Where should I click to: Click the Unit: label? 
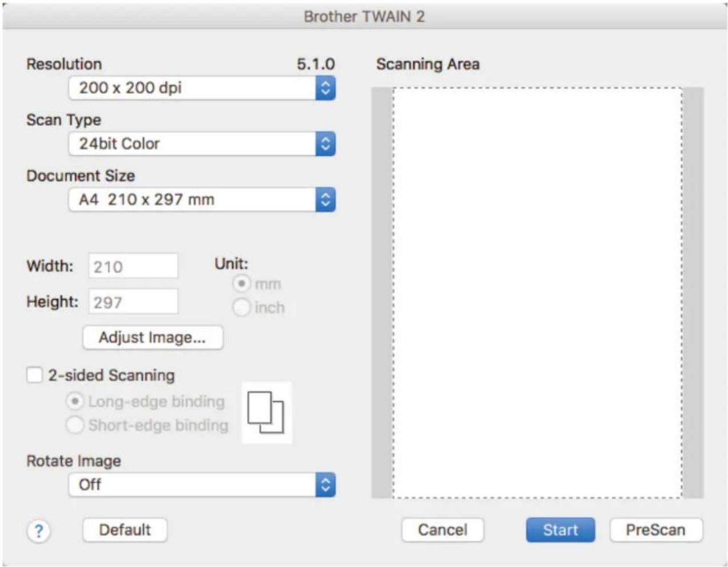pyautogui.click(x=231, y=263)
